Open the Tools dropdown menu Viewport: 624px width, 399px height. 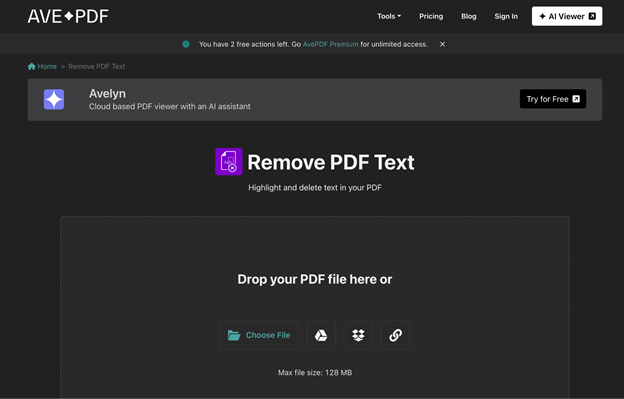pos(389,16)
